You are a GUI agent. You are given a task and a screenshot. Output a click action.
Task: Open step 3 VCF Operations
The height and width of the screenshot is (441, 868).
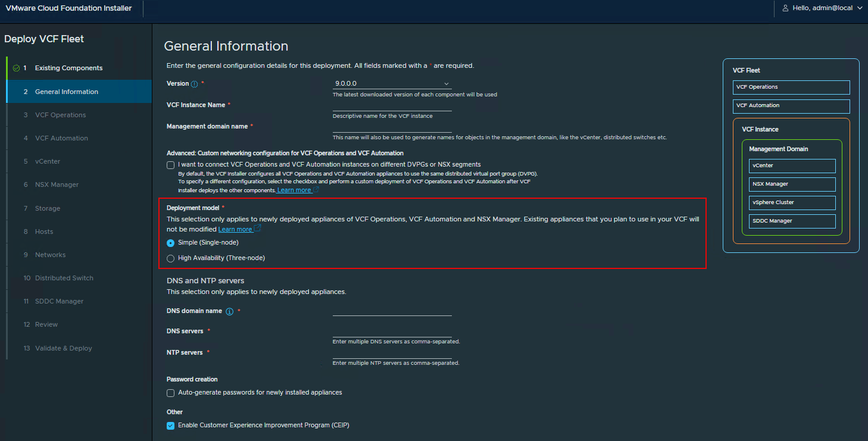pos(79,115)
